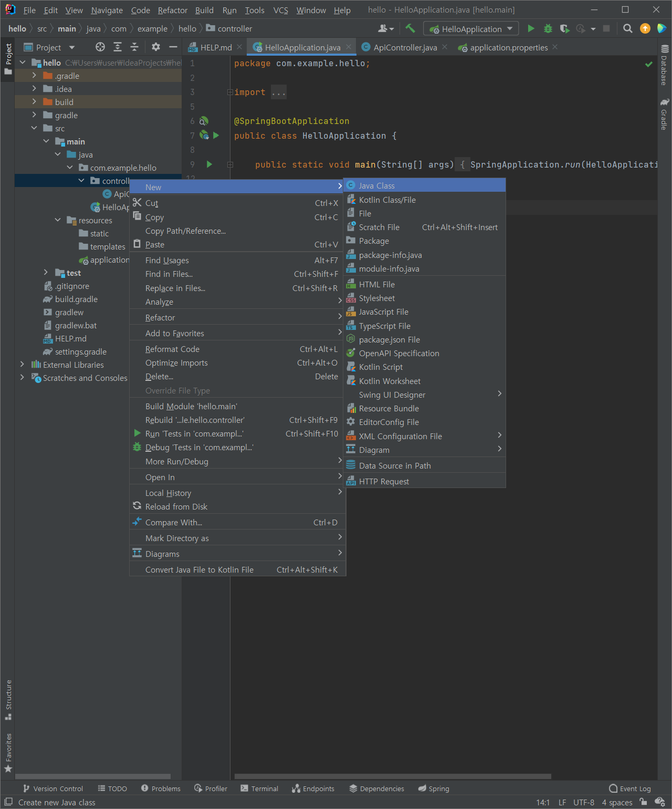This screenshot has width=672, height=809.
Task: Click the editor horizontal scrollbar
Action: click(x=393, y=776)
